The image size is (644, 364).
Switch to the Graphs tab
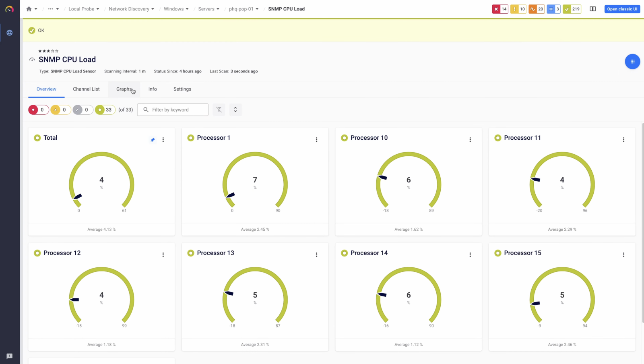124,89
